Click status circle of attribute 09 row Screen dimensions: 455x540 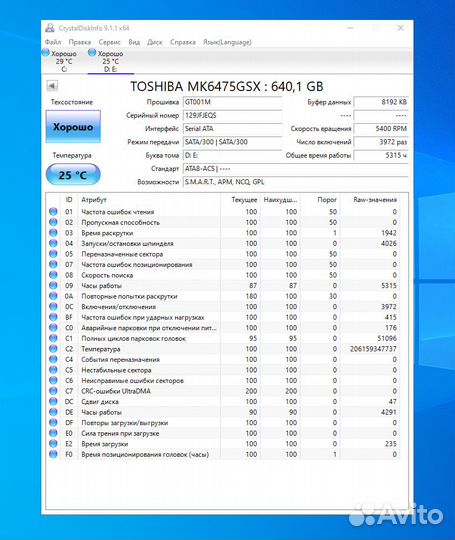point(53,285)
